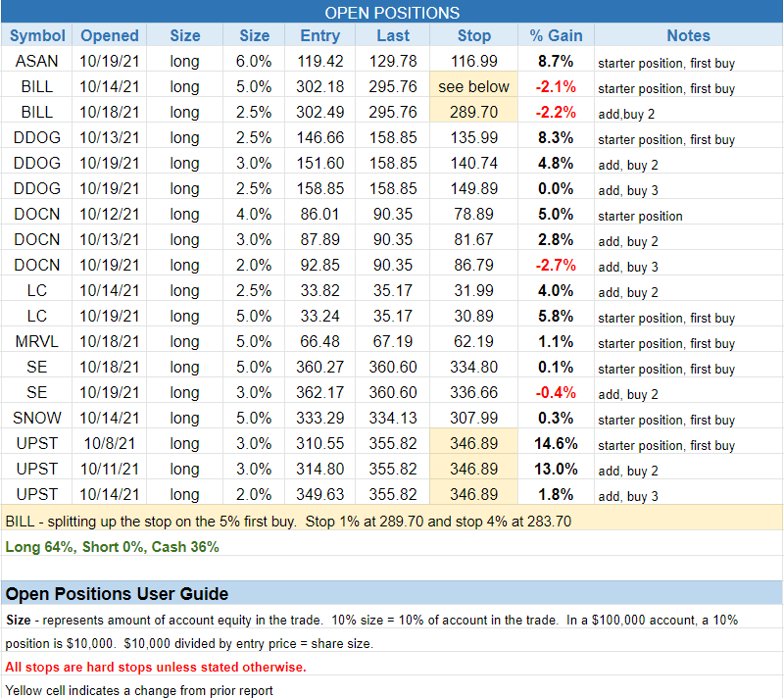Screen dimensions: 784x698
Task: Click the yellow 289.70 stop cell
Action: pos(474,112)
